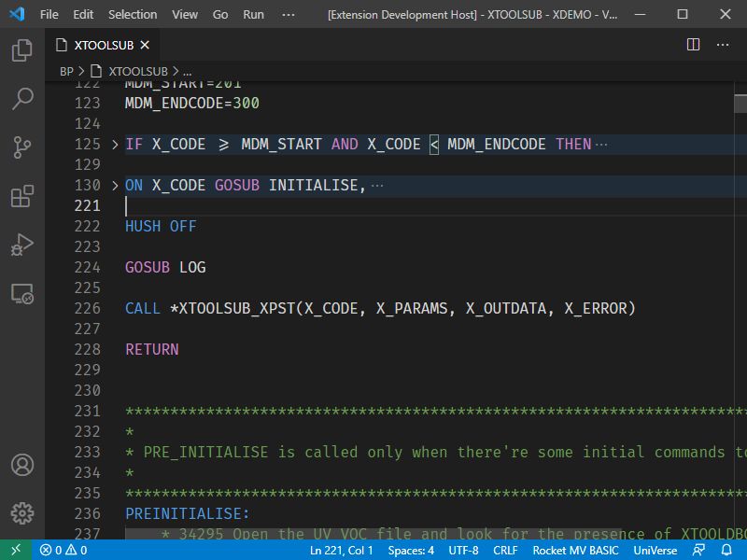Viewport: 747px width, 560px height.
Task: Click the MDM_ENDCODE=300 assignment on line 123
Action: (192, 103)
